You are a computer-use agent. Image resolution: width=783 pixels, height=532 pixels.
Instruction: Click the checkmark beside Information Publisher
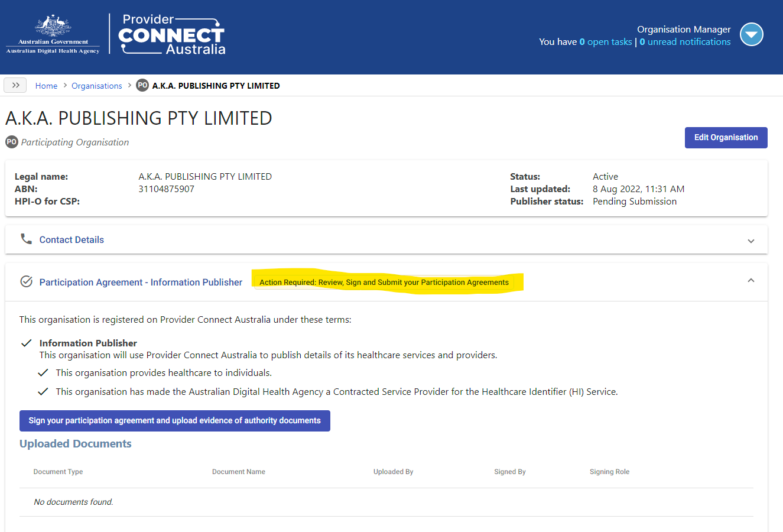[27, 343]
